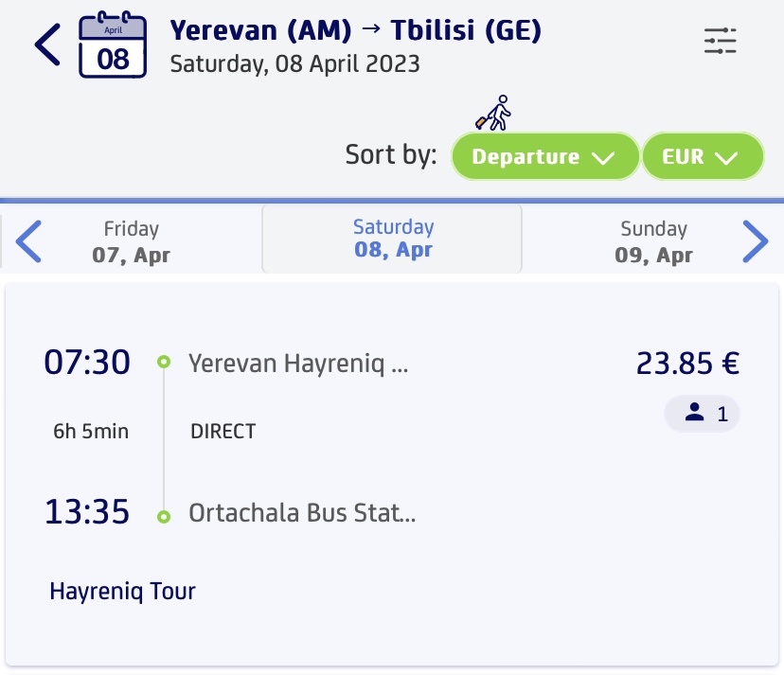This screenshot has width=784, height=675.
Task: Click the Yerevan Hayreniq departure station
Action: point(298,364)
